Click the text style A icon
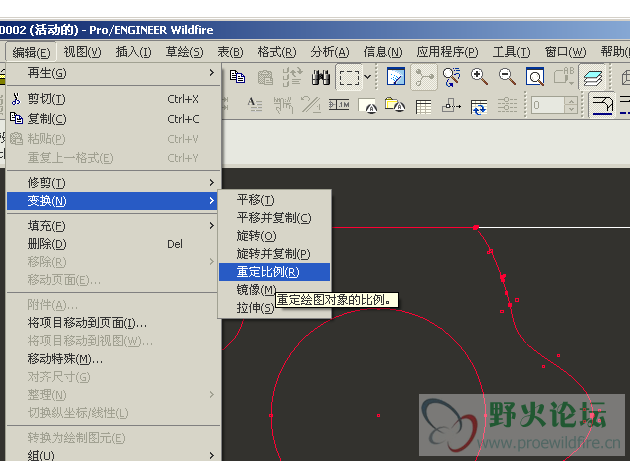 [x=255, y=104]
